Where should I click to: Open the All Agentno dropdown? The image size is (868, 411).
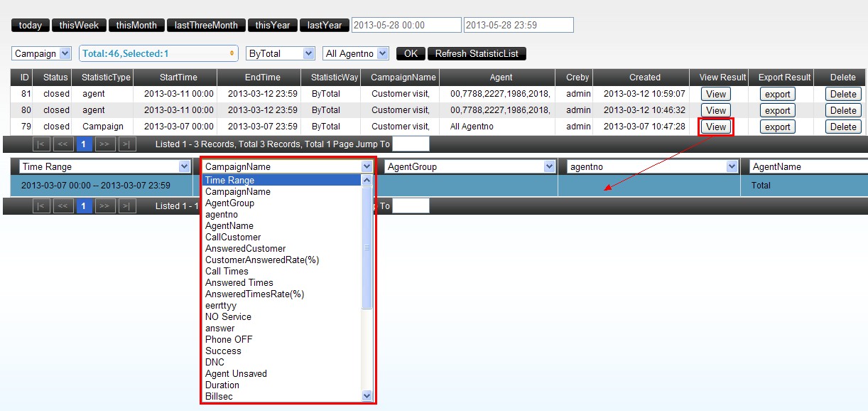pos(355,54)
